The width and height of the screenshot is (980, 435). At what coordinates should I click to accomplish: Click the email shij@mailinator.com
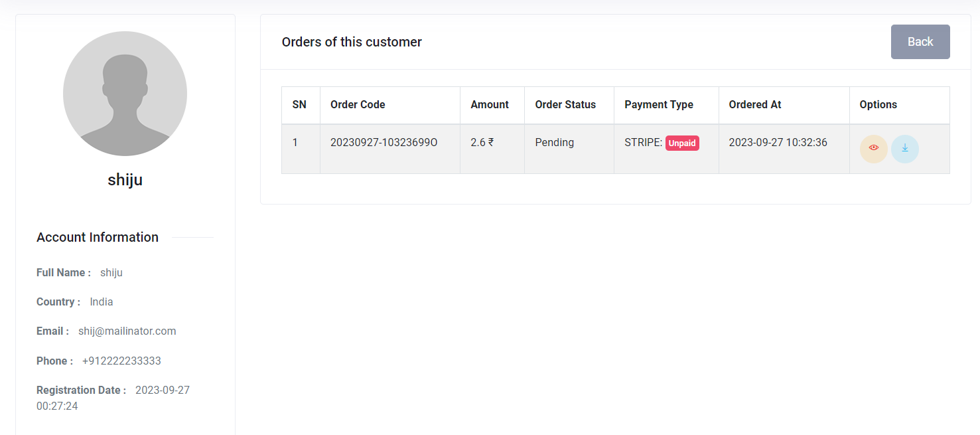click(127, 331)
